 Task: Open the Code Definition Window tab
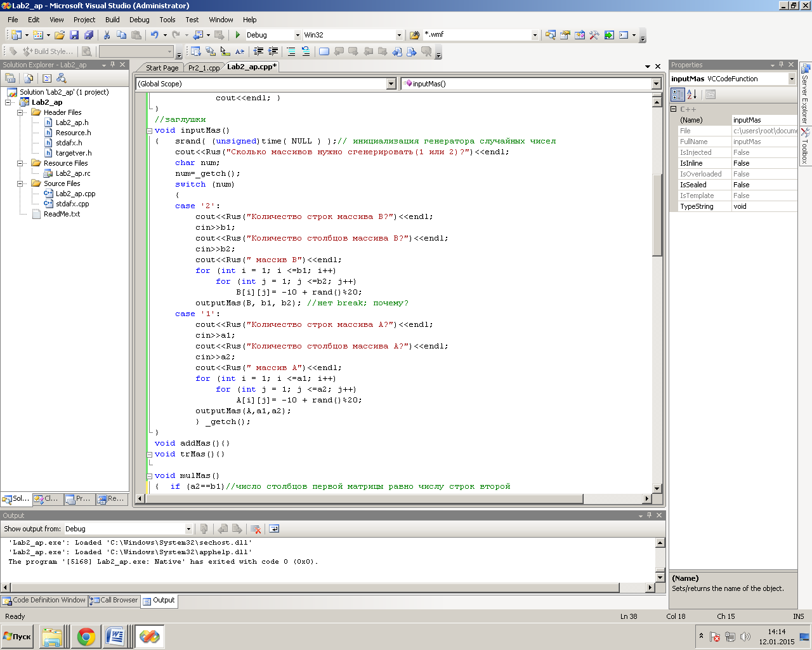[44, 600]
